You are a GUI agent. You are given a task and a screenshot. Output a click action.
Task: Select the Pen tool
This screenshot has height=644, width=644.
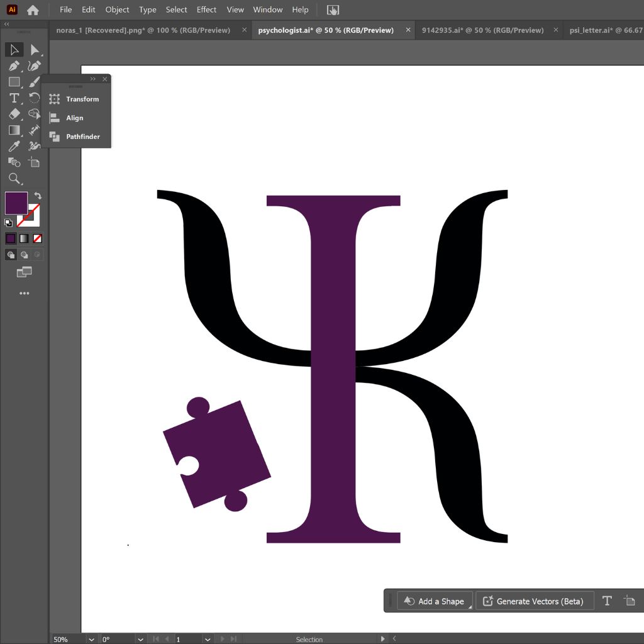pos(14,66)
